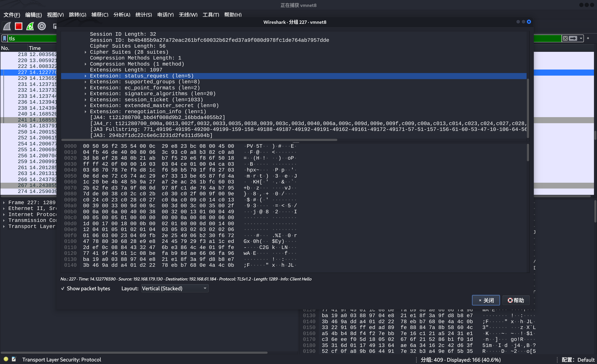597x364 pixels.
Task: Click the shark fin start capture icon
Action: pos(7,26)
